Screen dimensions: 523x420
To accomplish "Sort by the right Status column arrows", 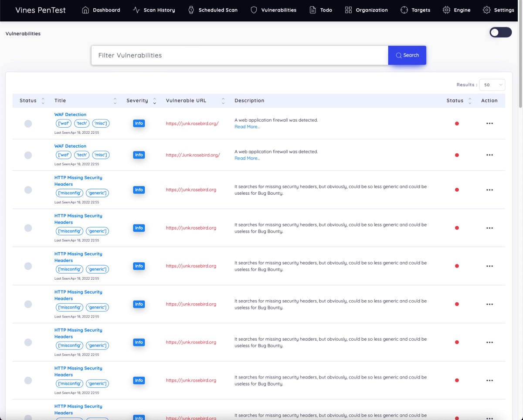I will click(x=470, y=101).
